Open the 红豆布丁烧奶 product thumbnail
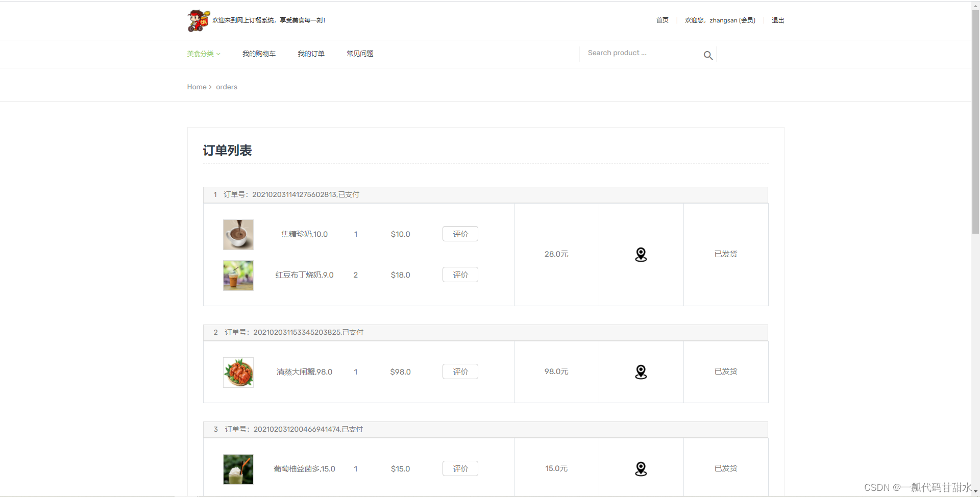This screenshot has width=980, height=497. click(x=238, y=276)
